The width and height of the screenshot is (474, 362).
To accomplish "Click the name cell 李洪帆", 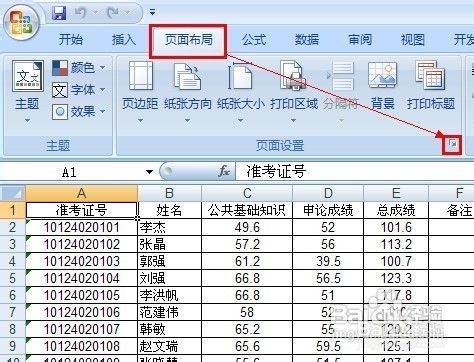I will (169, 295).
